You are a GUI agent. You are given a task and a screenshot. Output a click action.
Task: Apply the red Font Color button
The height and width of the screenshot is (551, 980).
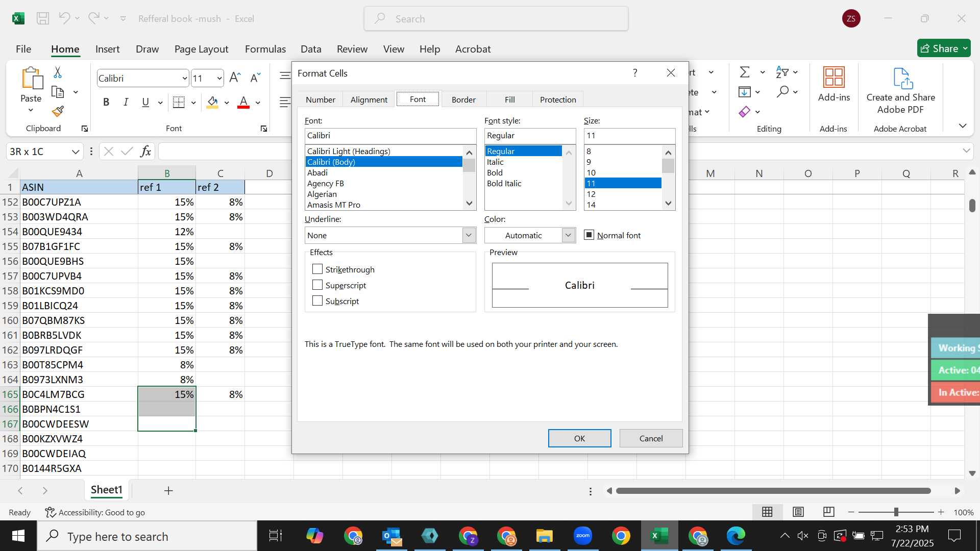coord(243,102)
